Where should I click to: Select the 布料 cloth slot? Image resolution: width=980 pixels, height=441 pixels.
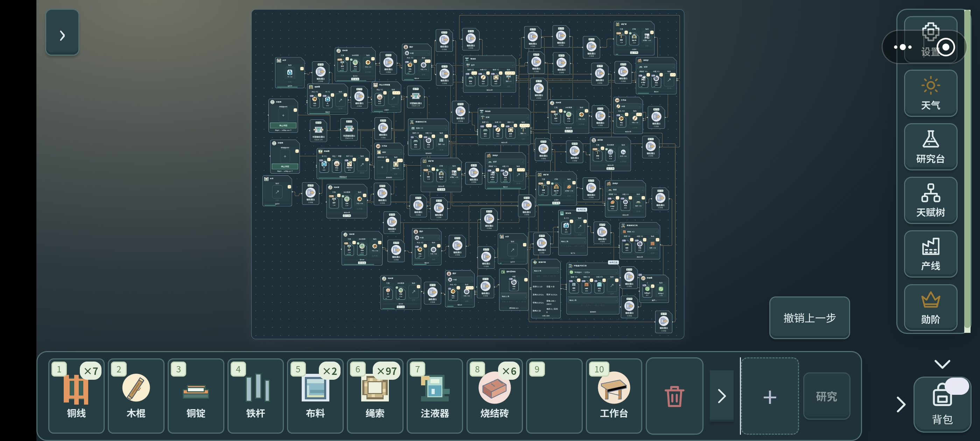coord(315,395)
